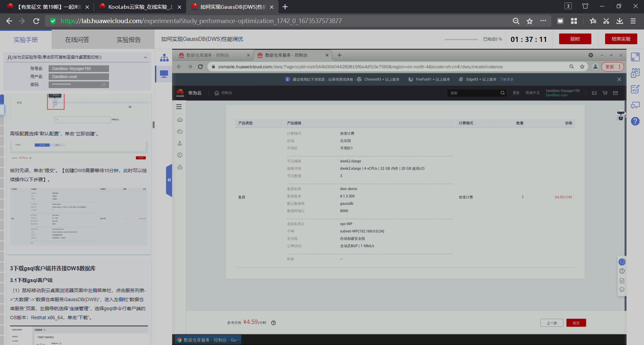This screenshot has width=644, height=345.
Task: Click the robot assistant icon
Action: (621, 115)
